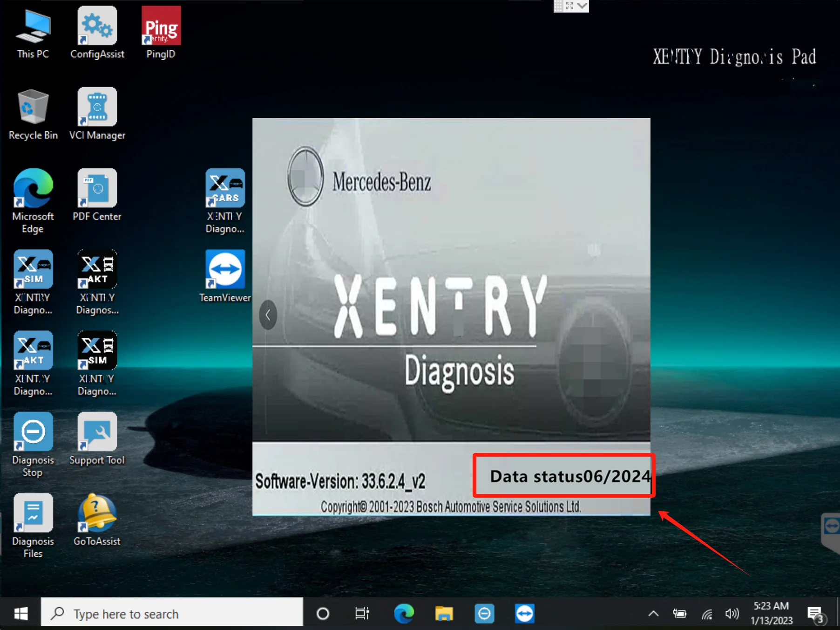Open the Windows Start menu
This screenshot has height=630, width=840.
tap(20, 614)
